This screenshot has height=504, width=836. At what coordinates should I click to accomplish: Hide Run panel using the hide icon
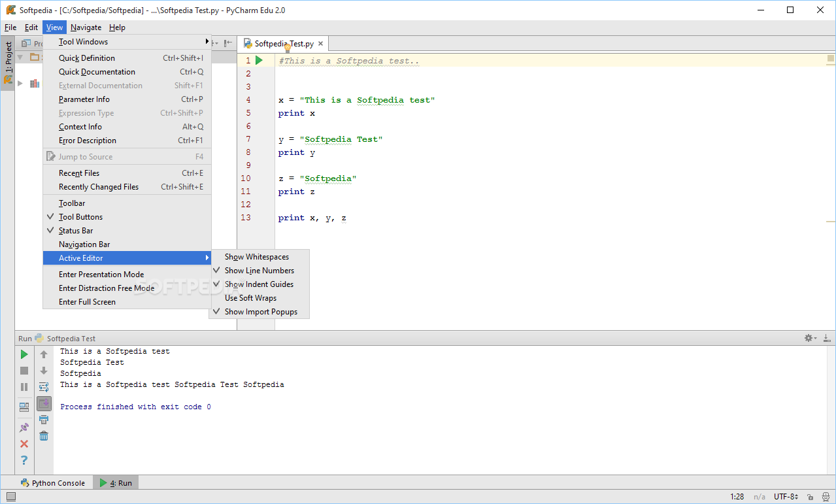[x=827, y=338]
